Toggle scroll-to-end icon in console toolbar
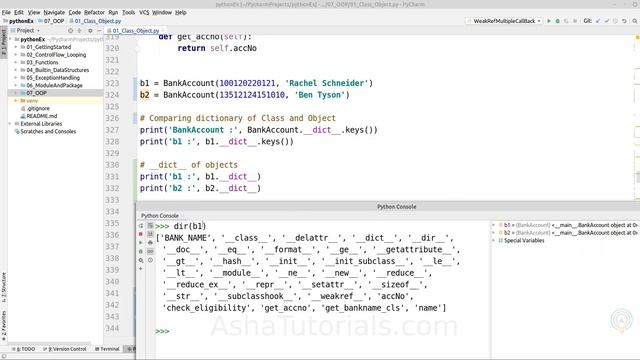640x360 pixels. 150,234
